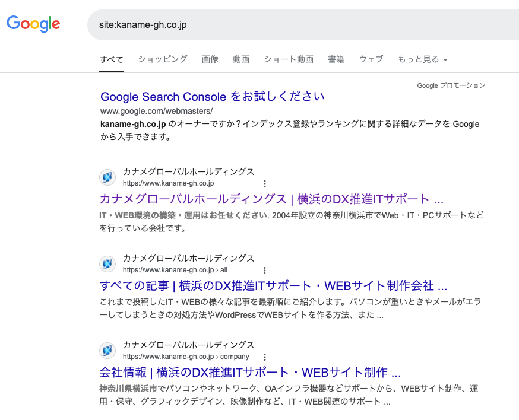Screen dimensions: 519x420
Task: Click the Google logo
Action: (33, 24)
